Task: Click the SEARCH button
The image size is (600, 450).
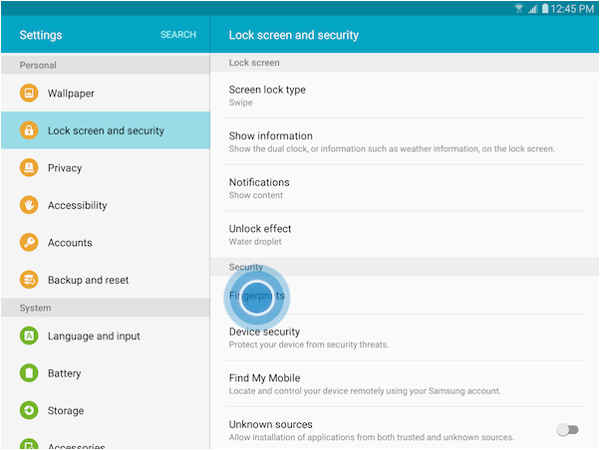Action: point(178,35)
